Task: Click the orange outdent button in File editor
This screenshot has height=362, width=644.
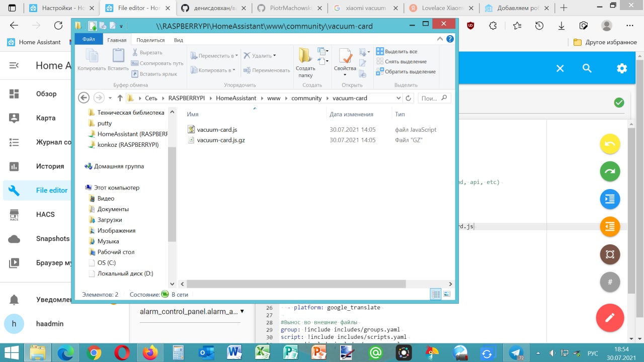Action: [610, 227]
